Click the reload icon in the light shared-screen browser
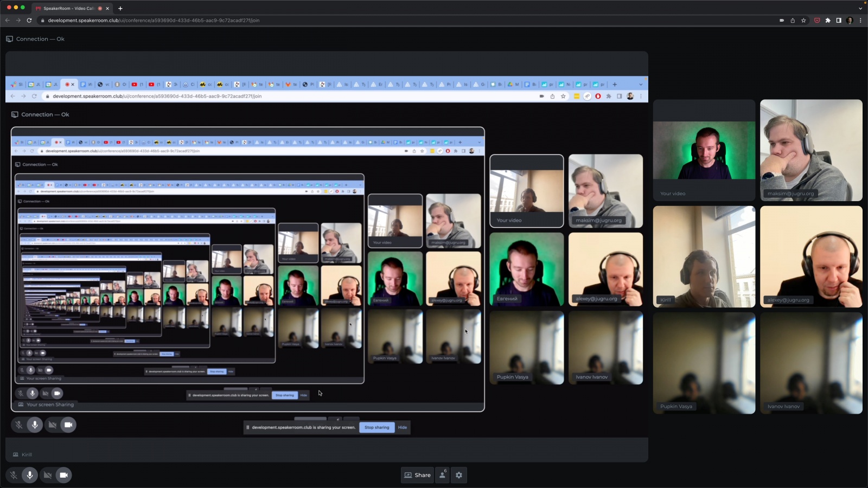This screenshot has height=488, width=868. click(34, 96)
